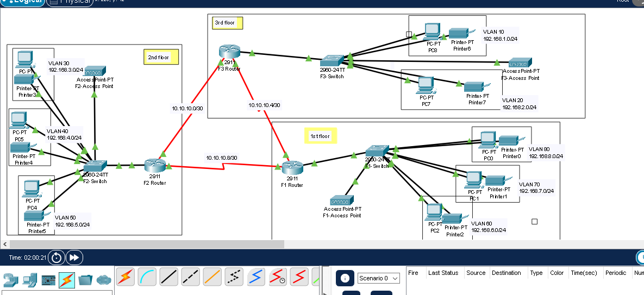Select the copper cross-over dashed cable
This screenshot has height=295, width=644.
click(190, 277)
